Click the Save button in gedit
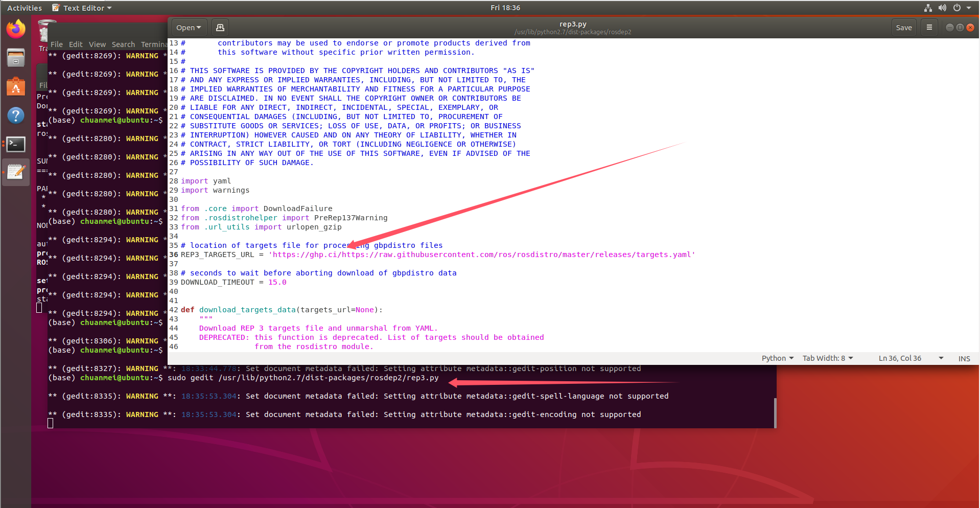The width and height of the screenshot is (980, 508). (903, 27)
